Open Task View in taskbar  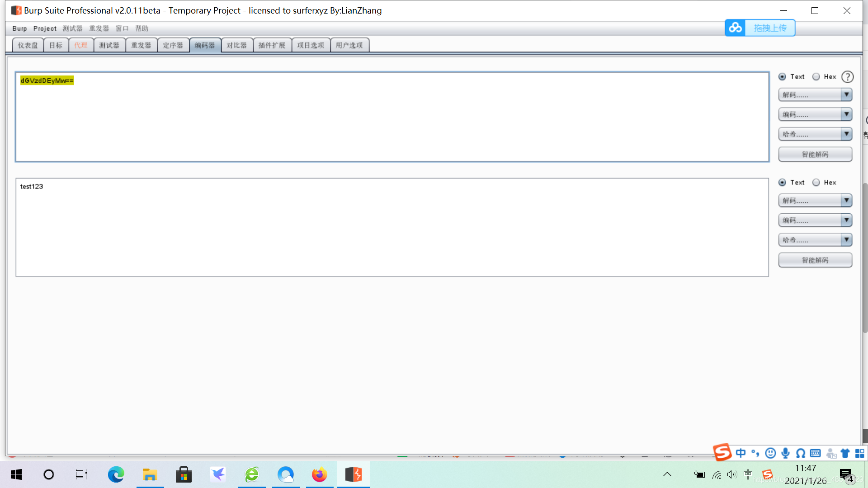(x=81, y=474)
